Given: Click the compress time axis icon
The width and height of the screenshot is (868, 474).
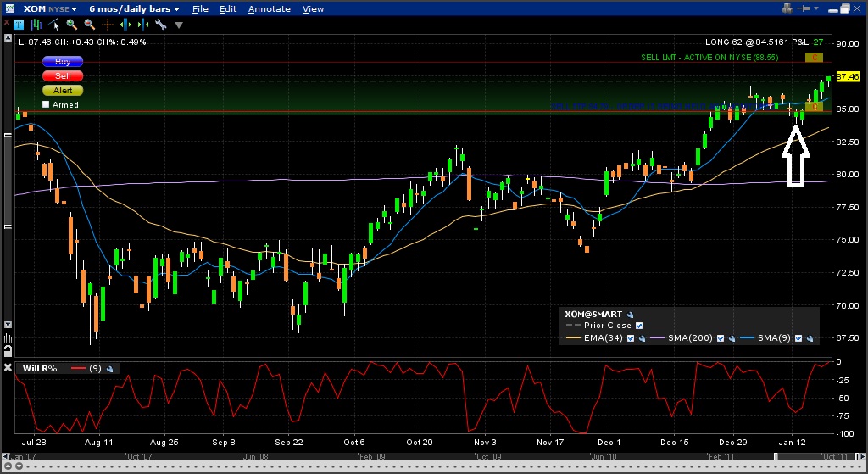Looking at the screenshot, I should pos(142,25).
